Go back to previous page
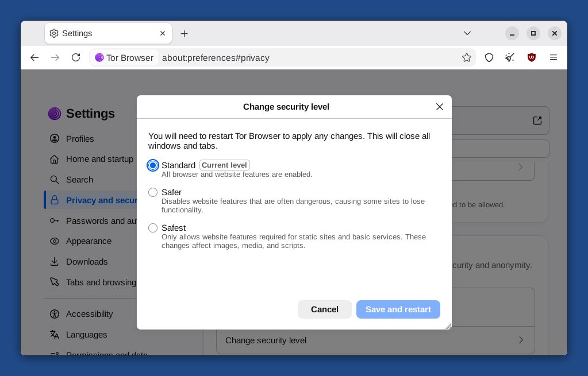 coord(34,57)
